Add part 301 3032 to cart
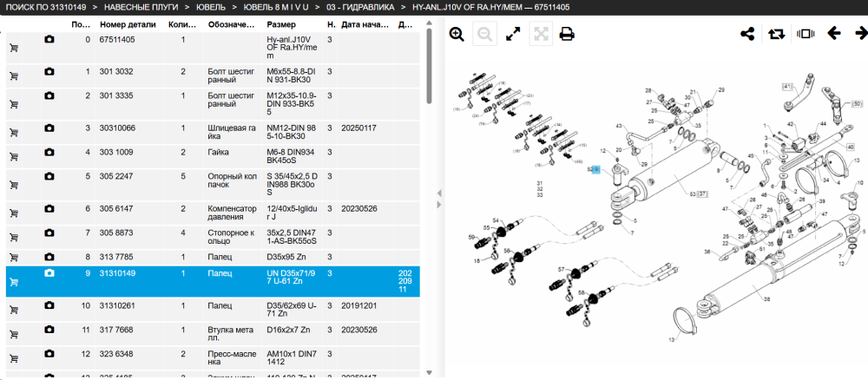The height and width of the screenshot is (380, 868). tap(15, 76)
